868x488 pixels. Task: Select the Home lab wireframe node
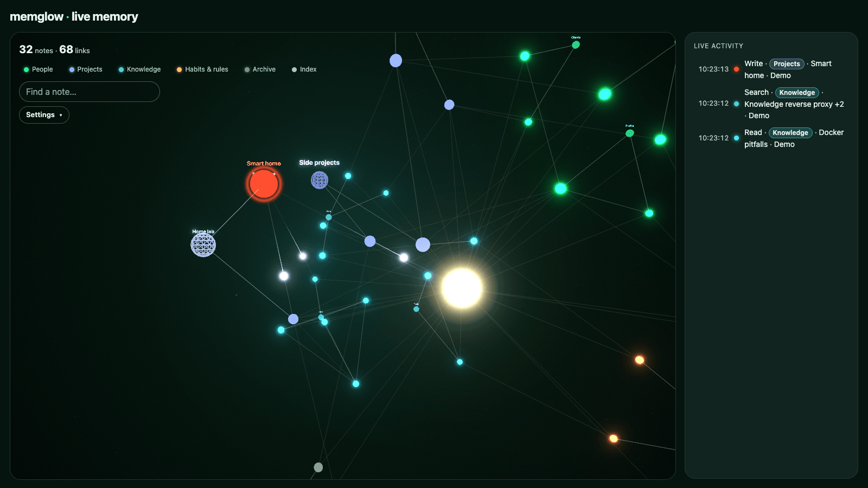point(203,245)
